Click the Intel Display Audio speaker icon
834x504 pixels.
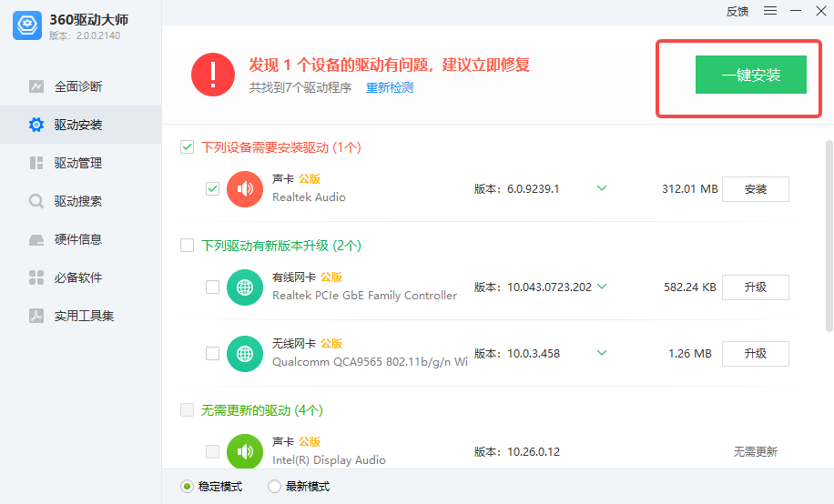(x=245, y=452)
